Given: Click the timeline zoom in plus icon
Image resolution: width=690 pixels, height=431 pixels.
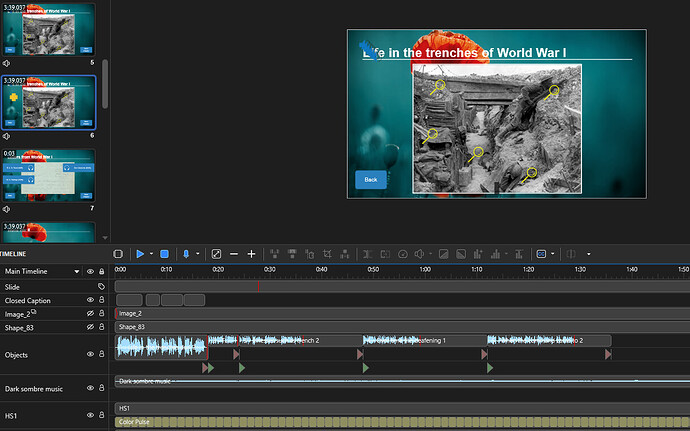Looking at the screenshot, I should (x=251, y=254).
